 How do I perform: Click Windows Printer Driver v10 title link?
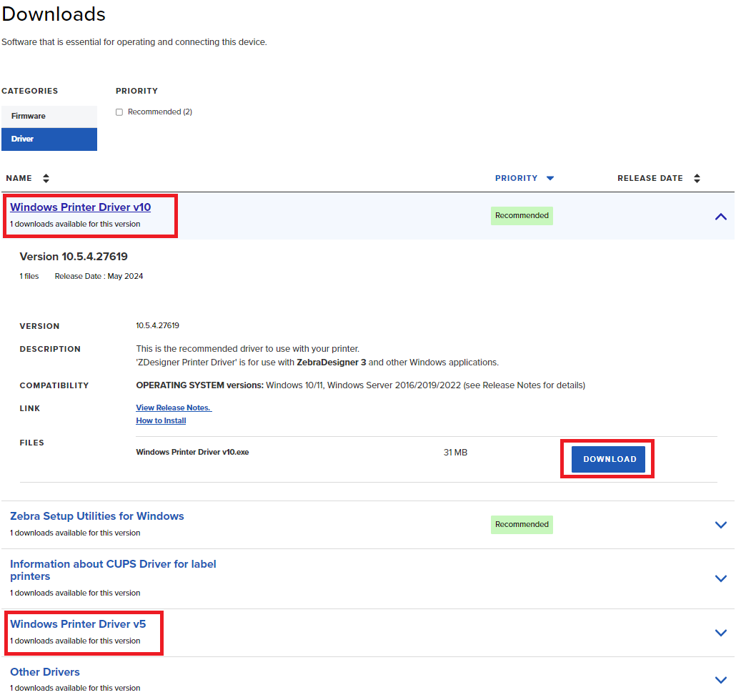click(x=80, y=207)
